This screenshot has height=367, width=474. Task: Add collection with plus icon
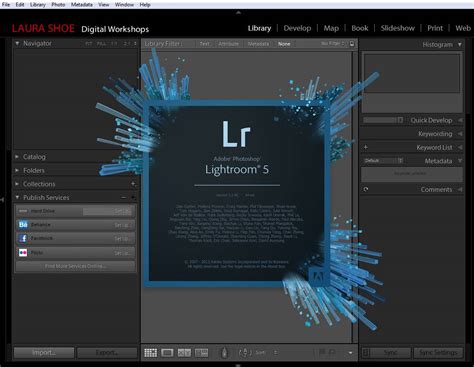point(133,184)
